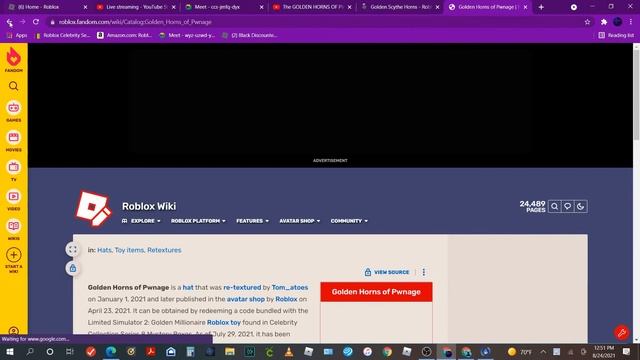Open the Wikis section in Fandom sidebar
The height and width of the screenshot is (360, 640).
(13, 229)
